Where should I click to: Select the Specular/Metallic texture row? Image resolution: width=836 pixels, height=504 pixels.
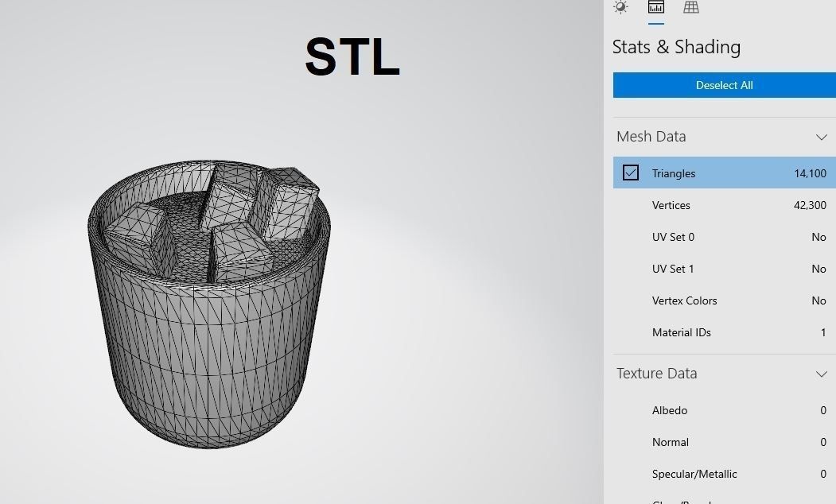(x=724, y=474)
